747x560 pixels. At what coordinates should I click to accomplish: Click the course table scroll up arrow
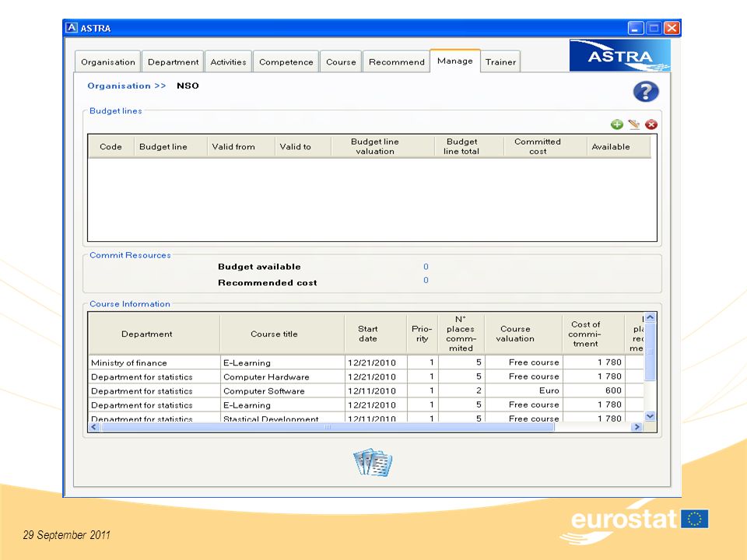(651, 317)
